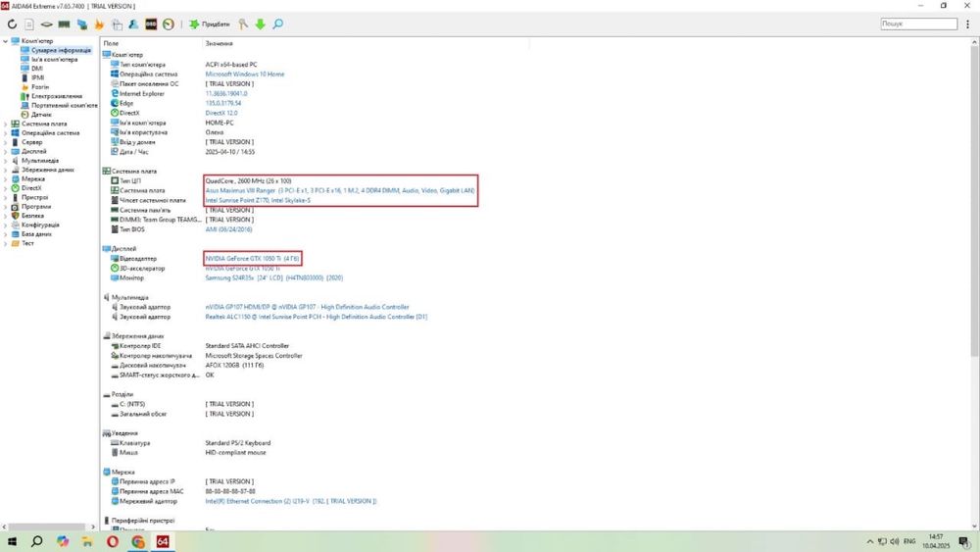
Task: Open the Windows Start menu
Action: 12,541
